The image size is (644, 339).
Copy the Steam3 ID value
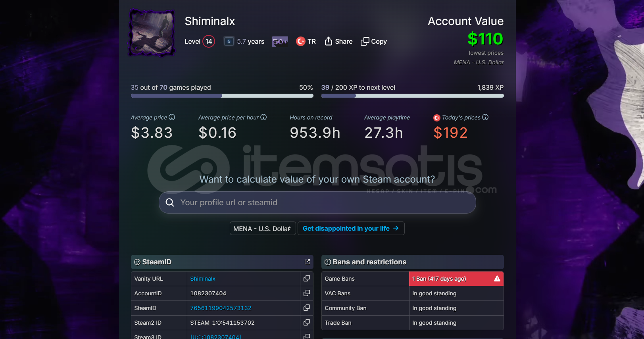click(307, 336)
